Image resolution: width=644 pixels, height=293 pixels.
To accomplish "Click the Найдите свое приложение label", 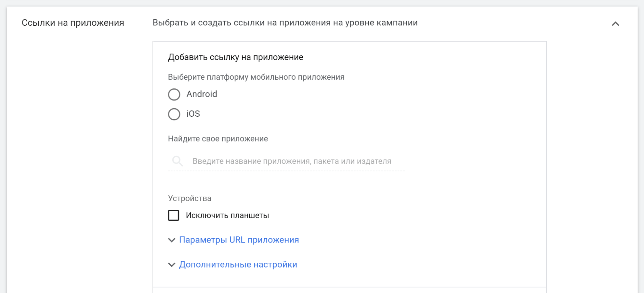I will click(x=218, y=139).
